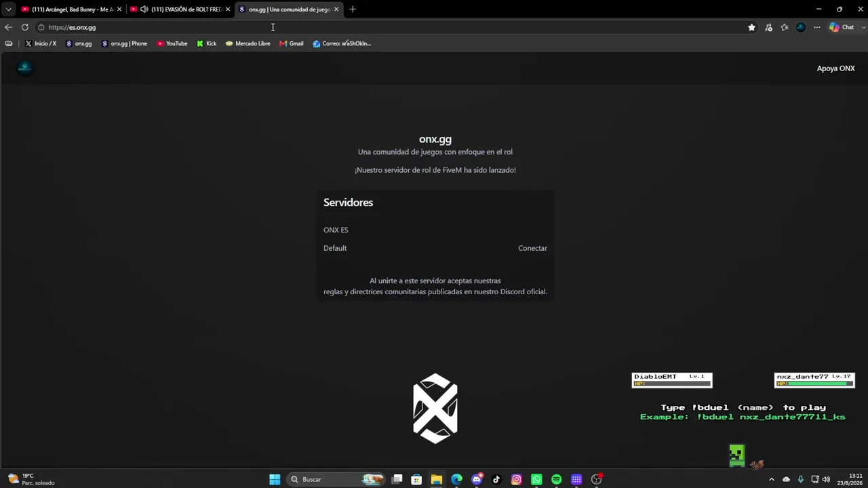The height and width of the screenshot is (488, 868).
Task: Open the Inicio / X bookmark
Action: 41,43
